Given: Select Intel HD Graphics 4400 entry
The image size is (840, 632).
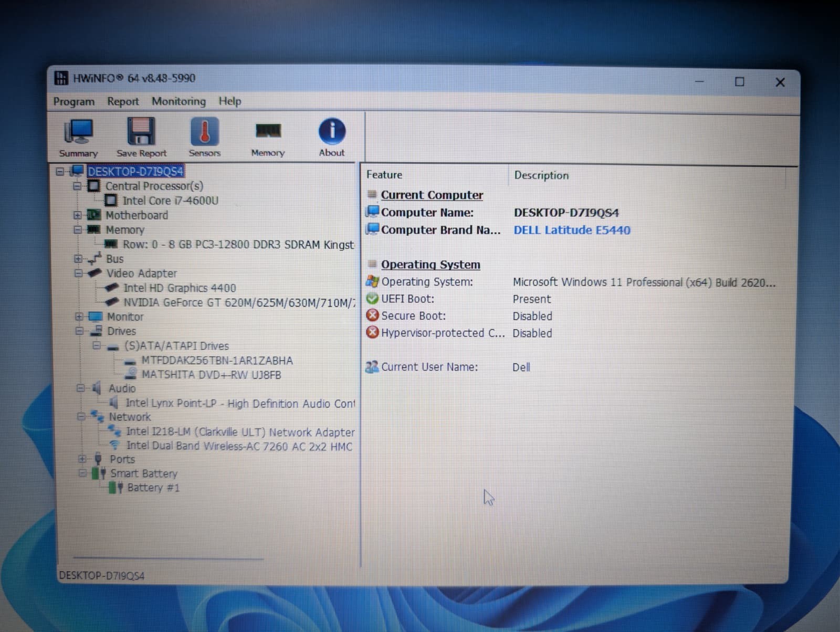Looking at the screenshot, I should tap(180, 288).
